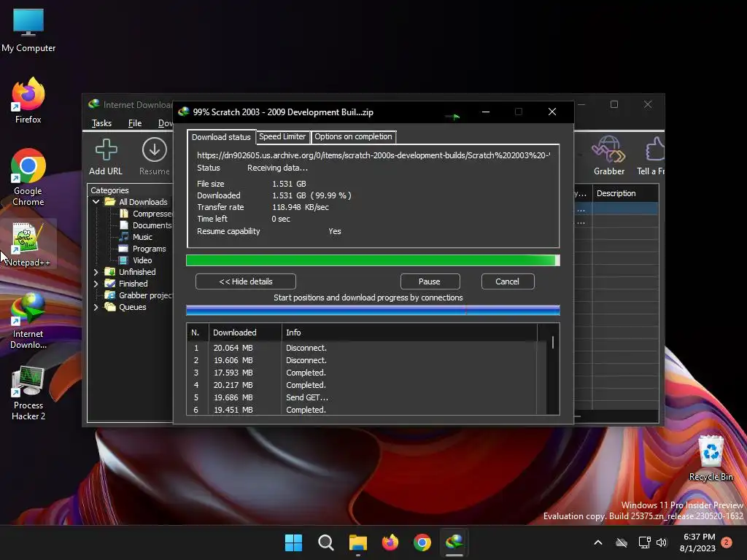The image size is (747, 560).
Task: Click the taskbar Search icon
Action: click(x=326, y=542)
